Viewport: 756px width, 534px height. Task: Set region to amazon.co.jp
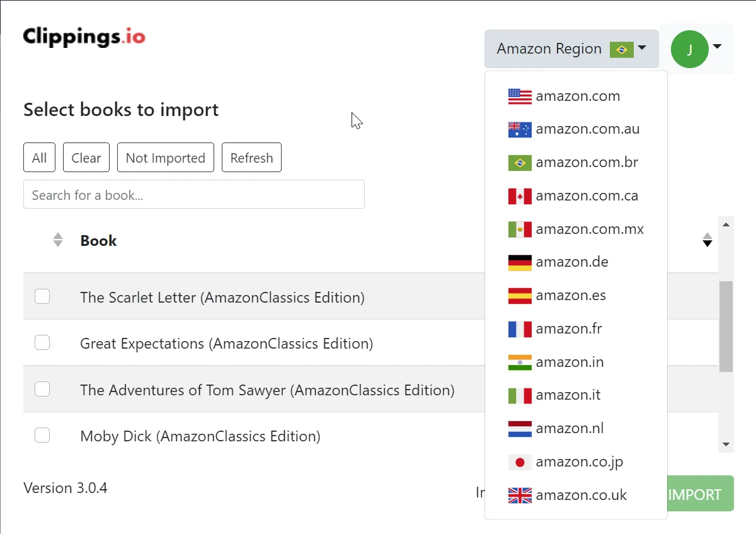(576, 462)
